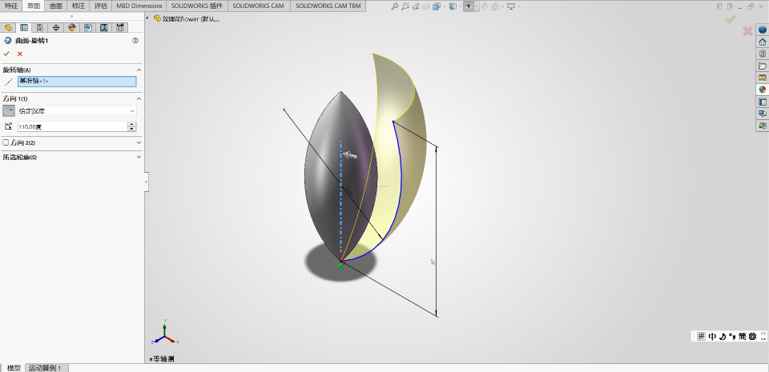The width and height of the screenshot is (769, 372).
Task: Open the Display Style cube icon
Action: pyautogui.click(x=453, y=6)
